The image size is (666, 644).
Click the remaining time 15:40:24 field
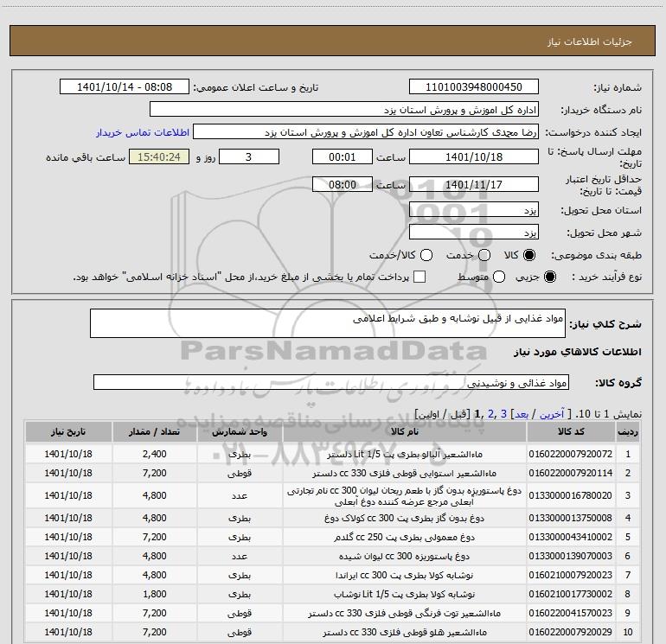tap(159, 156)
